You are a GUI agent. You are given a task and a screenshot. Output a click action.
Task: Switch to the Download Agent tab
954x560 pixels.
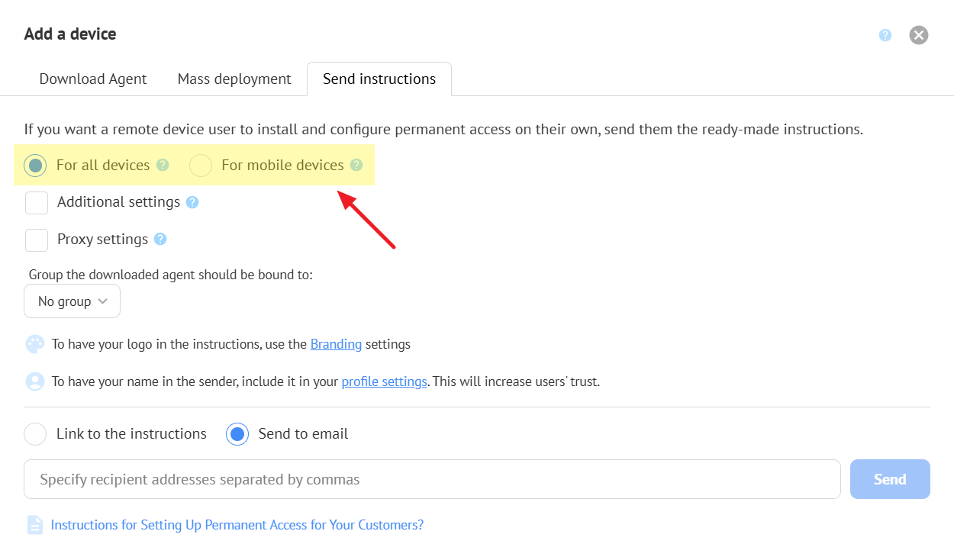click(x=93, y=79)
